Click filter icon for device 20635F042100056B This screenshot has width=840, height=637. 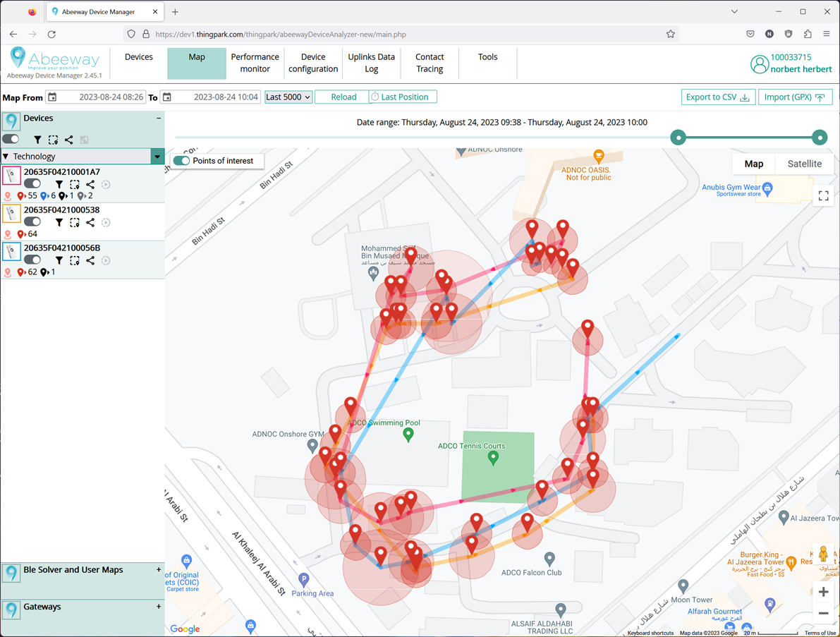pyautogui.click(x=59, y=260)
